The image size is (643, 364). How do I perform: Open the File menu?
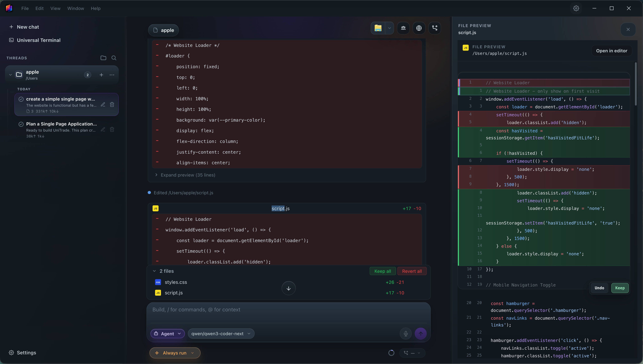(x=25, y=8)
